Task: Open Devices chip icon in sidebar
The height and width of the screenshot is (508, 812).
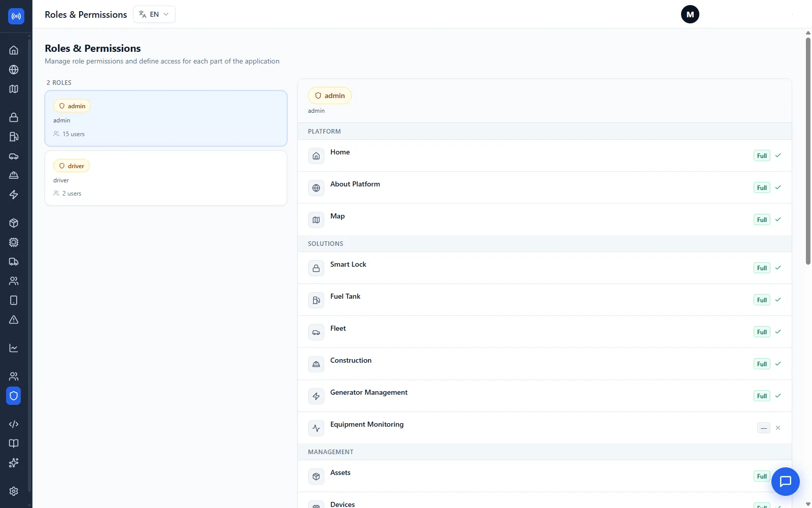Action: click(14, 242)
